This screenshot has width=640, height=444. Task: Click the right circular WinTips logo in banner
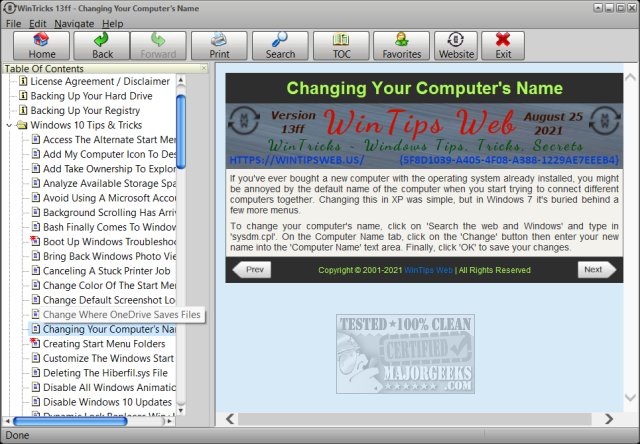coord(605,120)
